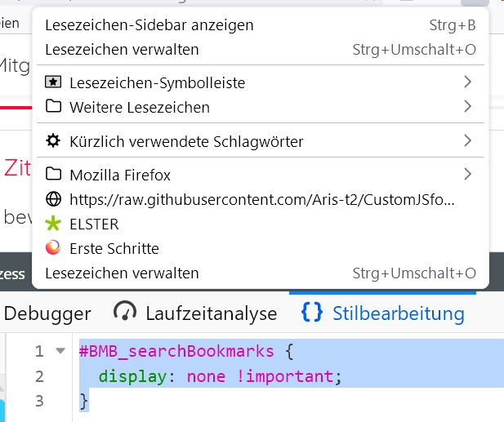
Task: Click the Firefox logo beside Erste Schritte
Action: (53, 248)
